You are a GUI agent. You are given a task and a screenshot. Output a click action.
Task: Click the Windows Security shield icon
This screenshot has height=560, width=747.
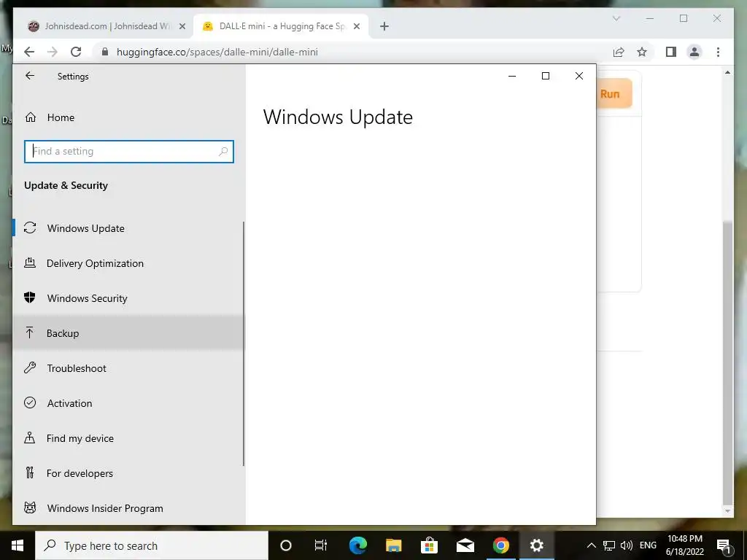30,298
